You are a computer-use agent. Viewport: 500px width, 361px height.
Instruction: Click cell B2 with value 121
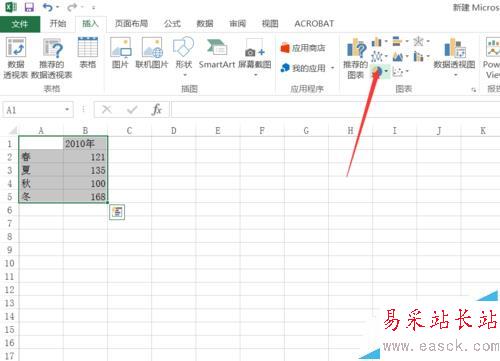[x=85, y=157]
